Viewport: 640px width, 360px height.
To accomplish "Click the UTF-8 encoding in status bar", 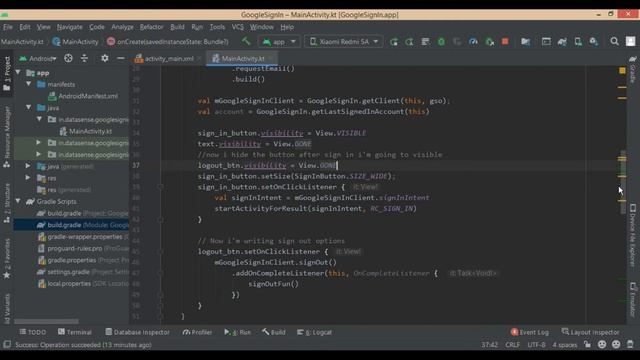I will tap(536, 344).
